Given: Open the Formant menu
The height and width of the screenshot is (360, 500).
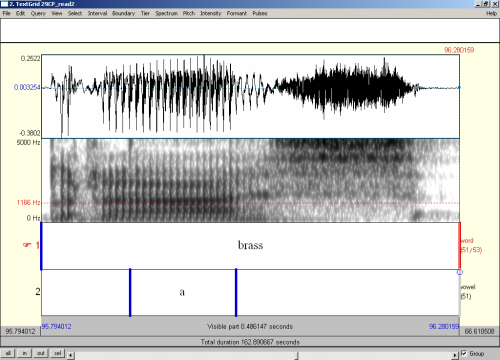Looking at the screenshot, I should tap(237, 13).
